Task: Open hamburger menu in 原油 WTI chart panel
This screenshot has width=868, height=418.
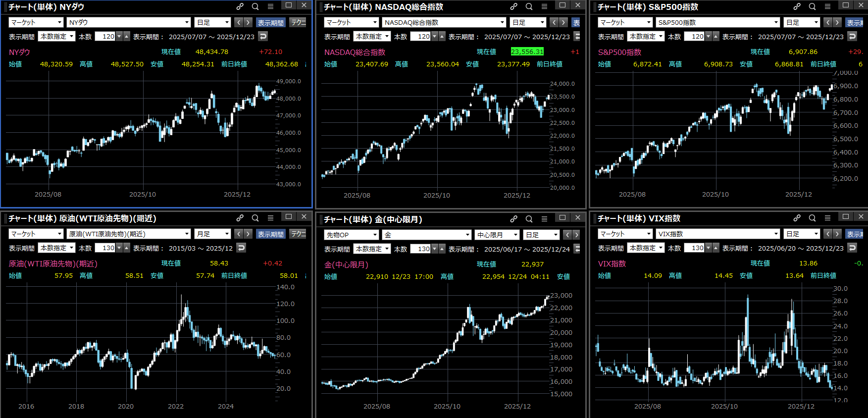Action: point(270,218)
